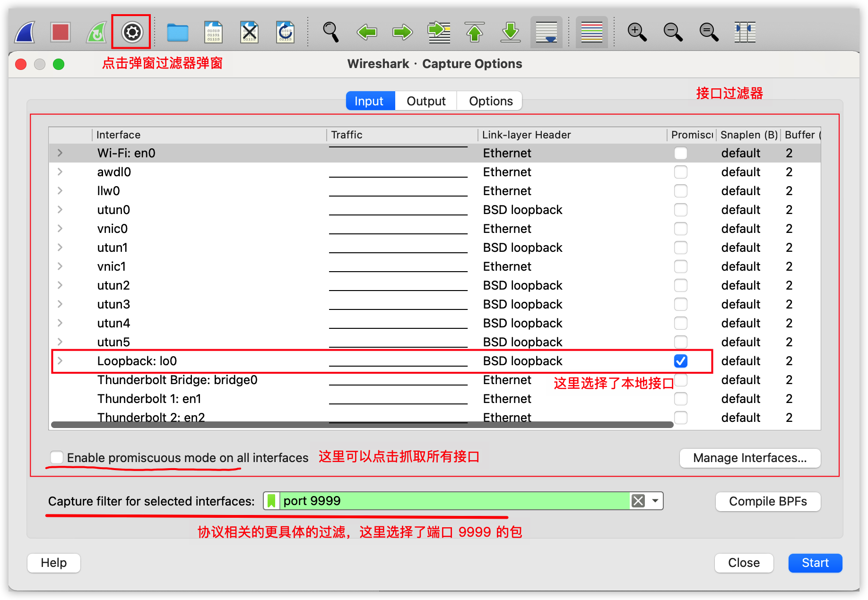Click the Manage Interfaces button
The width and height of the screenshot is (868, 600).
click(750, 458)
